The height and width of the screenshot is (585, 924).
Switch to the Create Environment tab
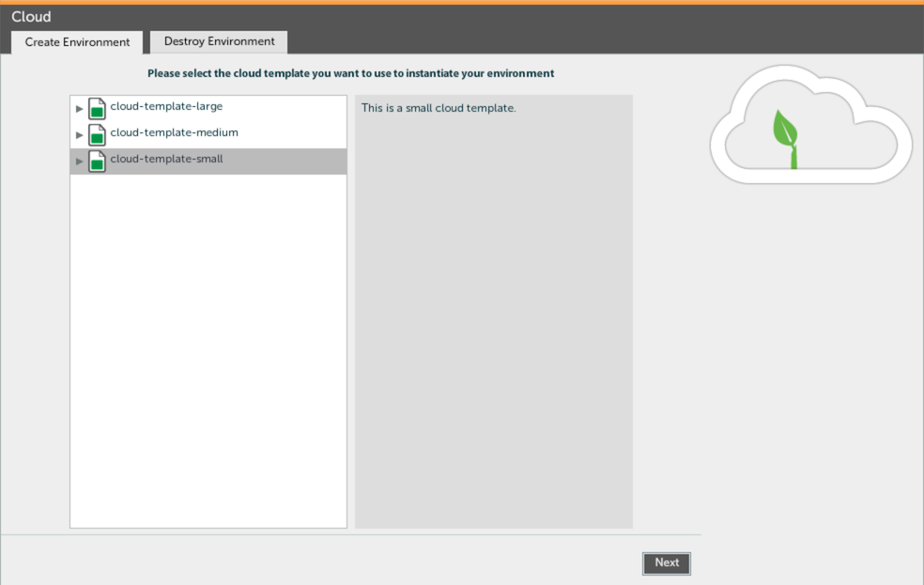tap(77, 42)
